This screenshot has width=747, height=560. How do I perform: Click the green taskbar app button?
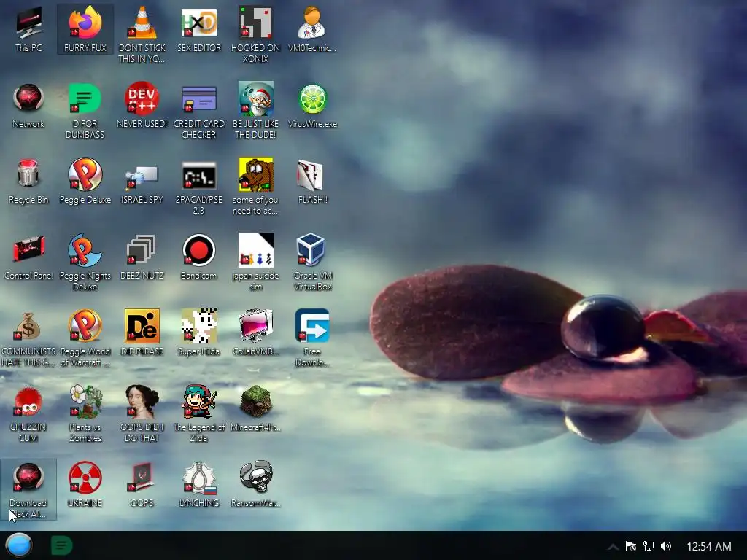click(61, 545)
